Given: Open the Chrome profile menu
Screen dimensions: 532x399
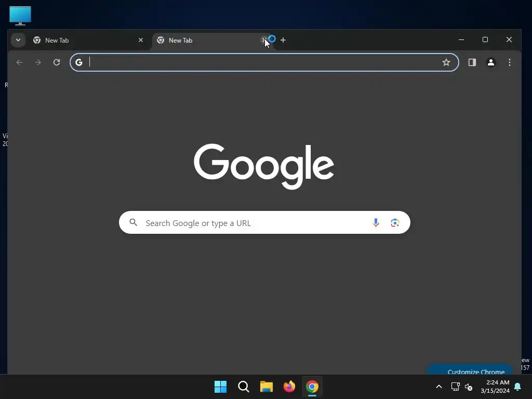Looking at the screenshot, I should [490, 62].
